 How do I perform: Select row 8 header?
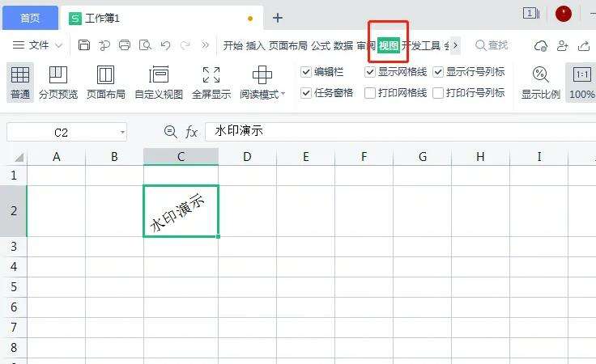(x=14, y=348)
